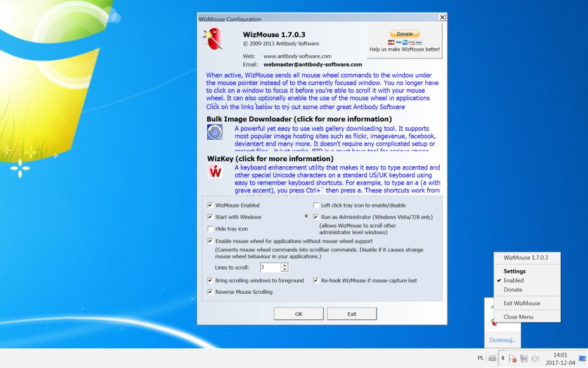588x368 pixels.
Task: Click the webmaster email address link
Action: tap(313, 65)
